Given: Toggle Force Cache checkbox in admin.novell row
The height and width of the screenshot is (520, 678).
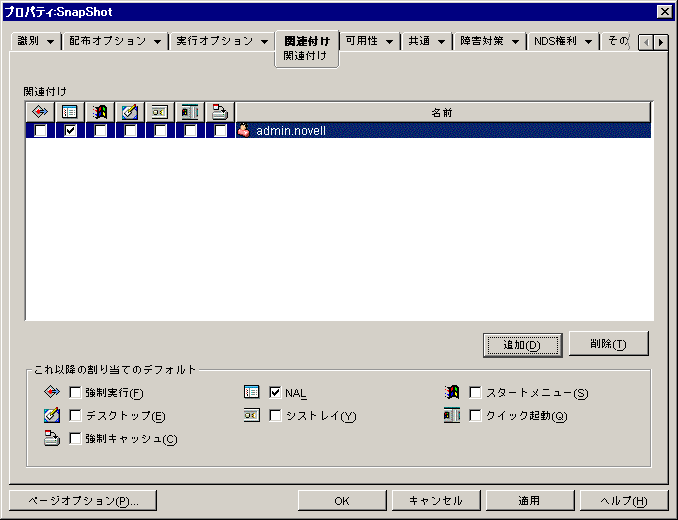Looking at the screenshot, I should [221, 131].
